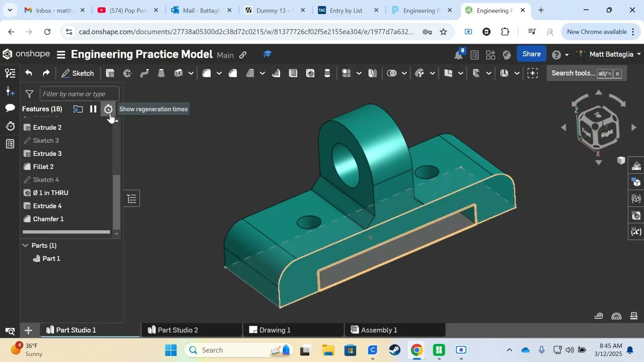This screenshot has width=644, height=362.
Task: Select the Draft tool
Action: [x=250, y=73]
